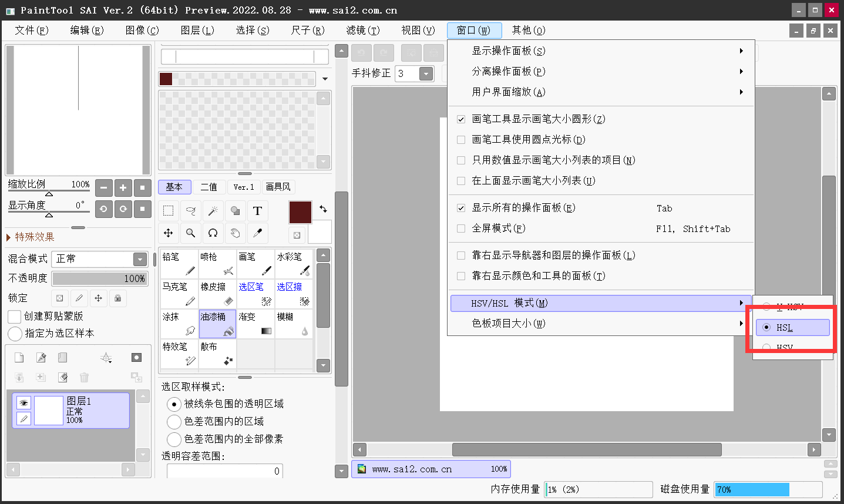Enable 靠右显示导航器和图层的操作面板
844x504 pixels.
[461, 256]
